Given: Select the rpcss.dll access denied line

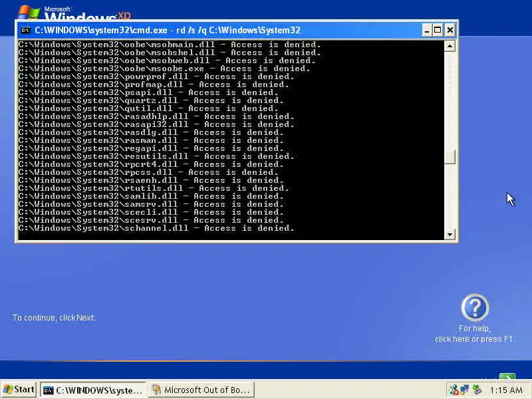Looking at the screenshot, I should pos(148,172).
